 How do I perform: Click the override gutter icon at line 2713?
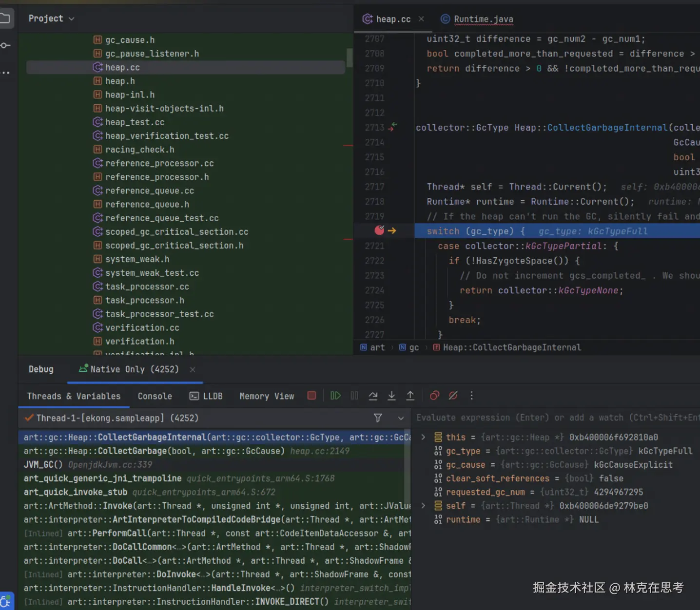[x=392, y=127]
